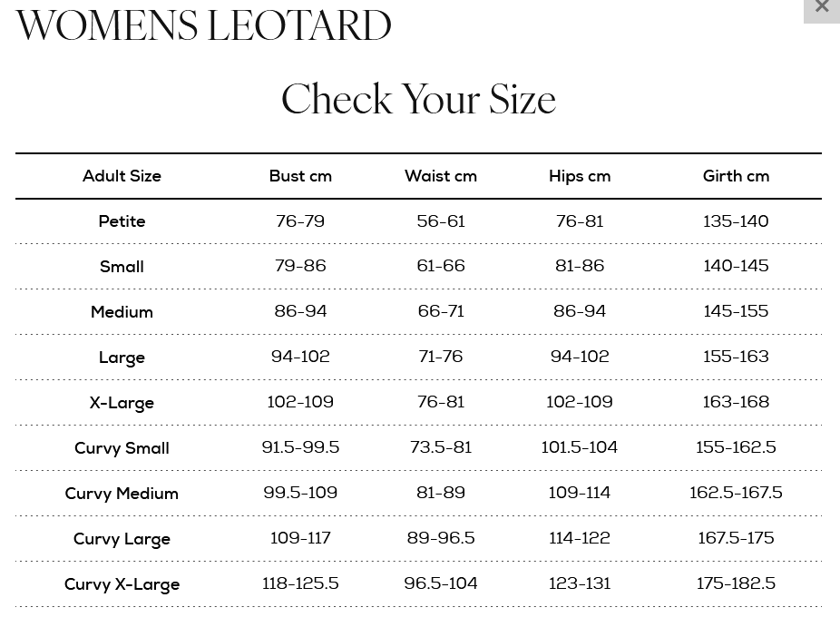Image resolution: width=840 pixels, height=627 pixels.
Task: Click the Petite bust value 76-79
Action: [x=300, y=221]
